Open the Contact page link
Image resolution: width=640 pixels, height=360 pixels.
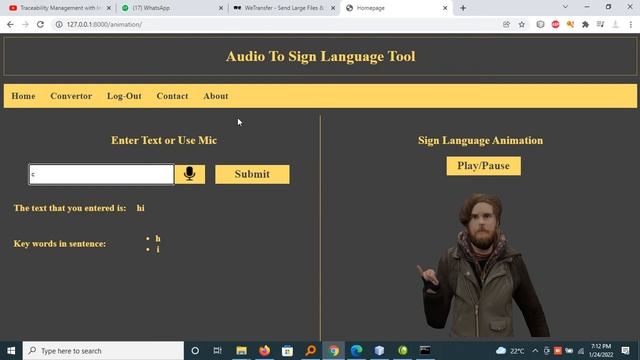[x=172, y=96]
